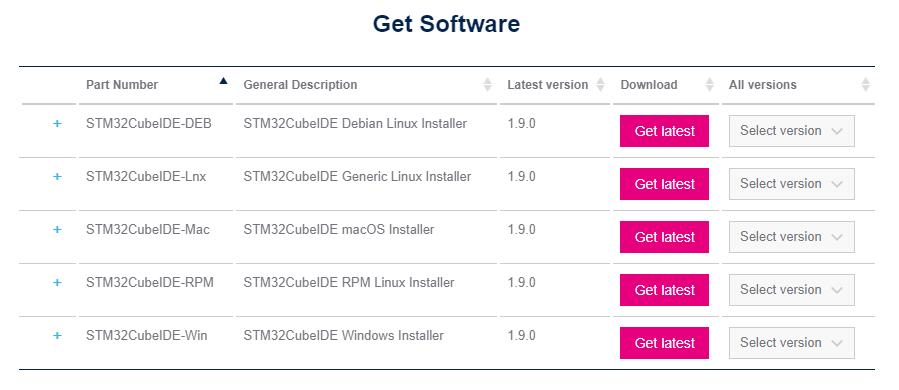Click STM32CubeIDE Windows Installer description
This screenshot has height=390, width=899.
click(343, 336)
